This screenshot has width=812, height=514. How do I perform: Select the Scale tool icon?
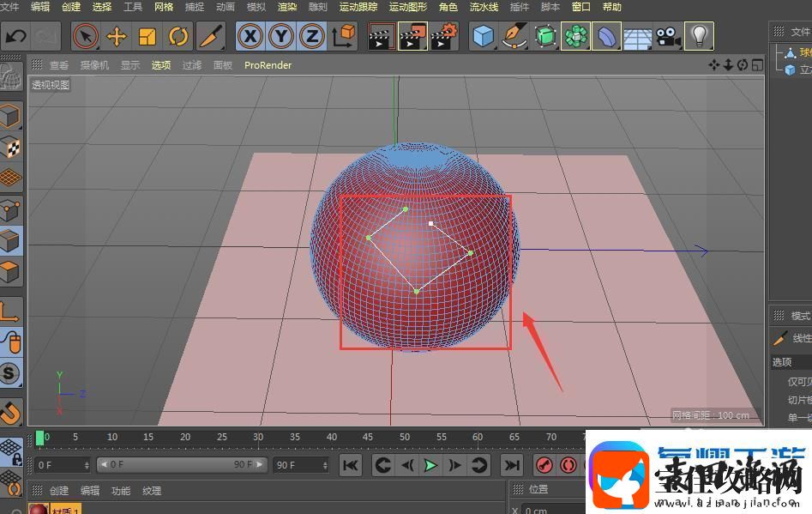147,36
